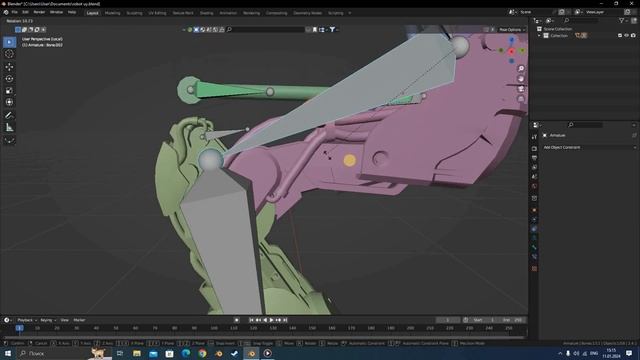The image size is (640, 360).
Task: Open the Object Constraints properties tab
Action: point(534,229)
